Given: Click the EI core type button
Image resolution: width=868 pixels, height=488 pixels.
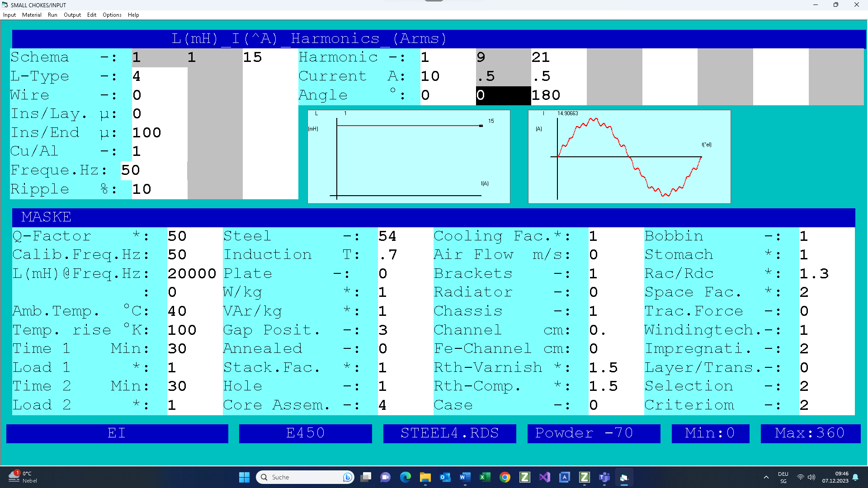Looking at the screenshot, I should [117, 433].
